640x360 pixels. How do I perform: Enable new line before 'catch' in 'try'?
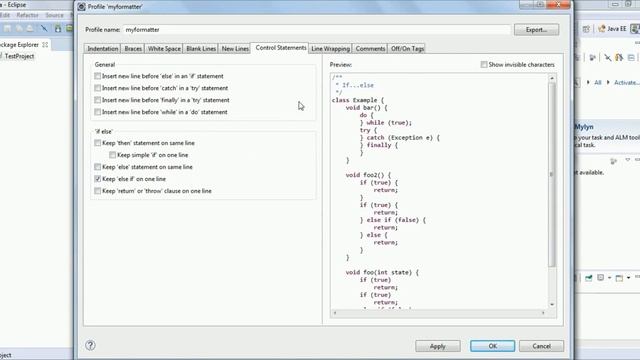[97, 88]
